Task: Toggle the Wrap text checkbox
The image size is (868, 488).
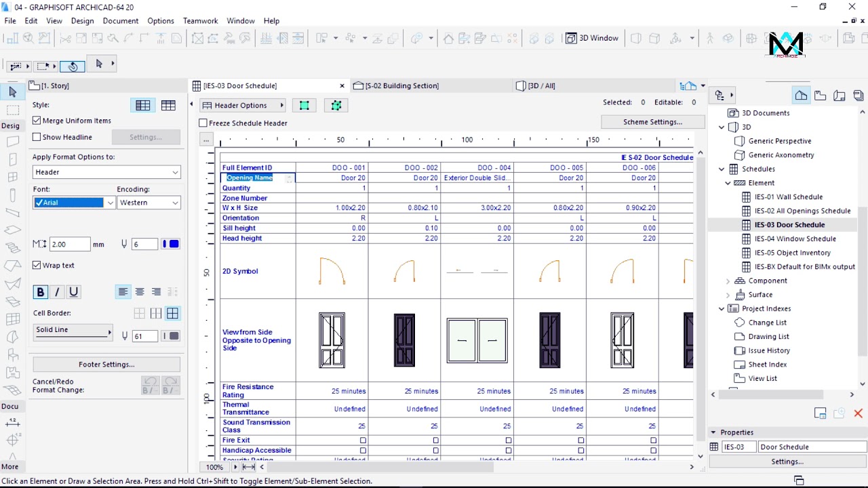Action: [37, 265]
